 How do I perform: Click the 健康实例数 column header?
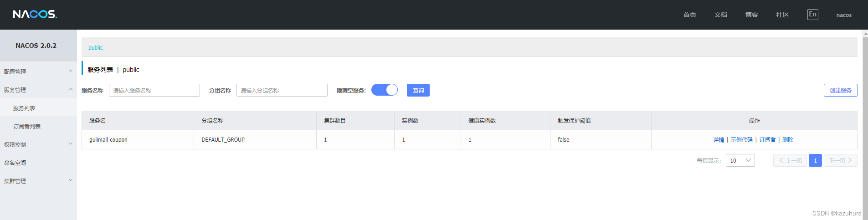click(x=505, y=121)
